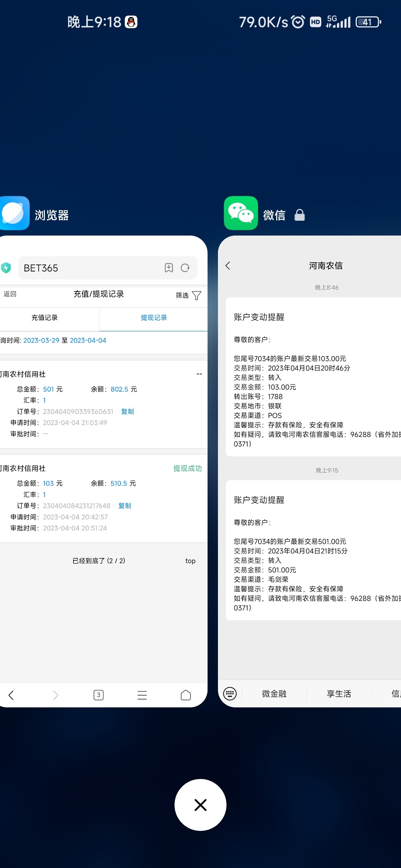Open the browser hamburger menu
Viewport: 401px width, 868px height.
[142, 695]
